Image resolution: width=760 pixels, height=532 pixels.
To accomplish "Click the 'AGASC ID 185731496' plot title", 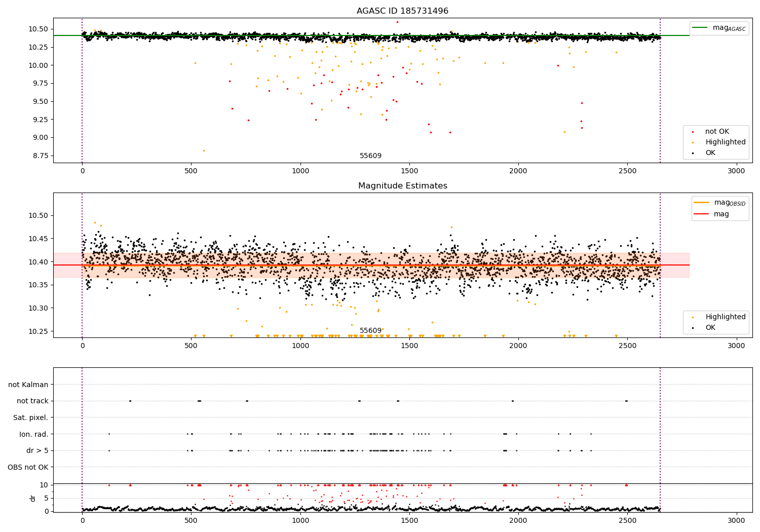I will click(x=402, y=11).
